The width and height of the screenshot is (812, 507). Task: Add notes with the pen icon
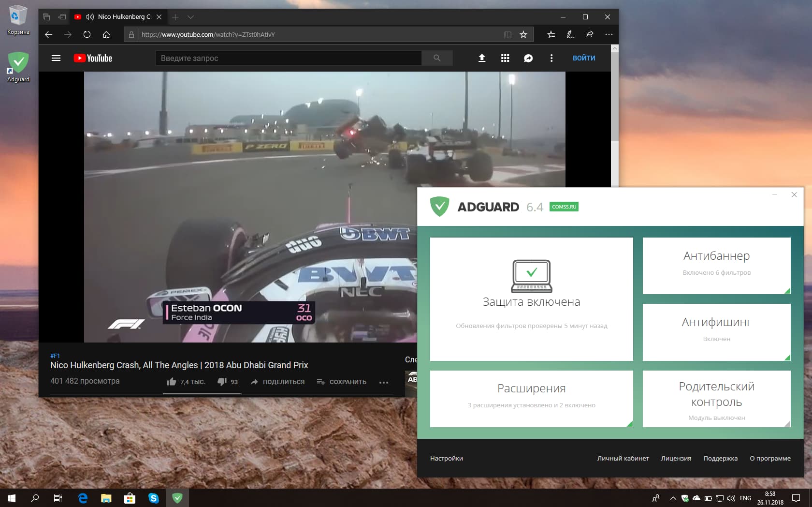(x=570, y=34)
